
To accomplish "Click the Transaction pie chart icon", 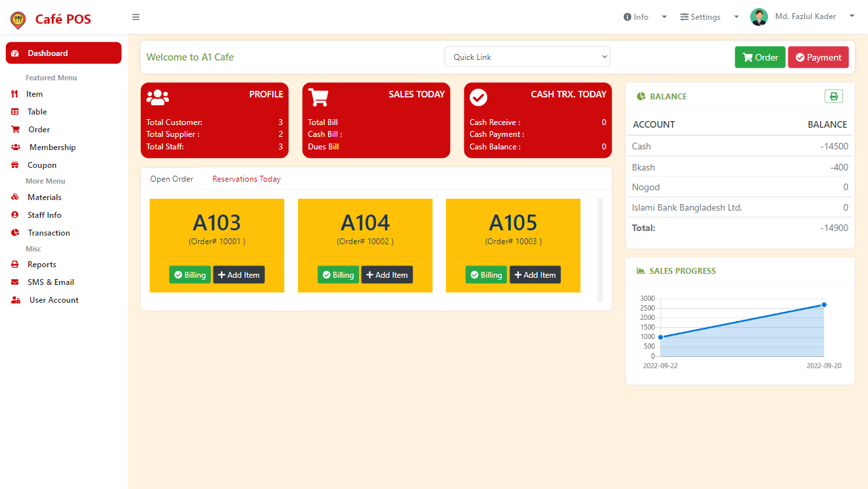I will point(14,233).
